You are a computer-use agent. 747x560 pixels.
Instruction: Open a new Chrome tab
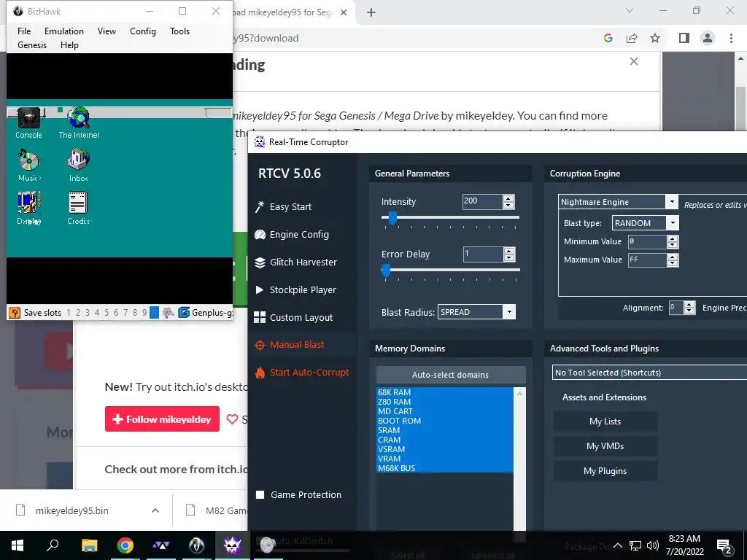pos(371,12)
